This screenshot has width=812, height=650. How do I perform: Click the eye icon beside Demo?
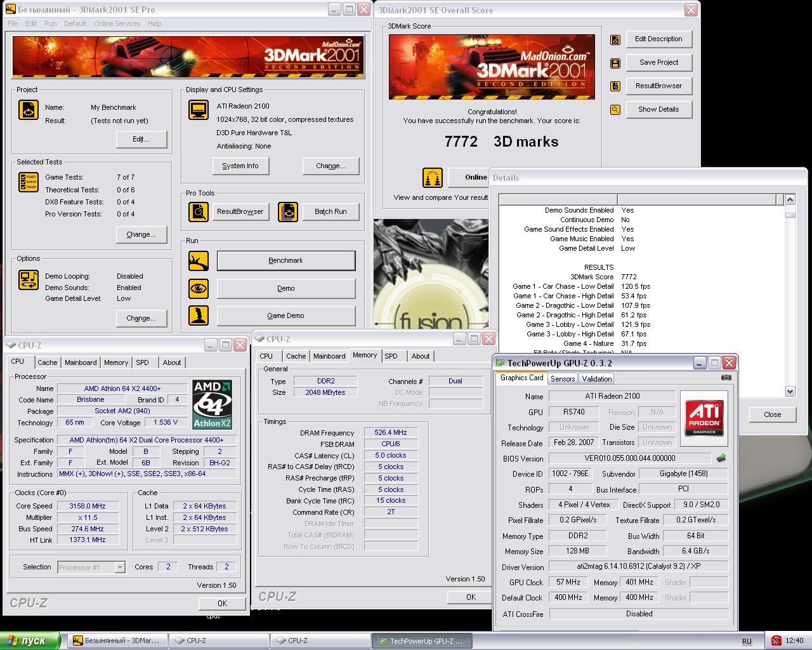pyautogui.click(x=199, y=288)
